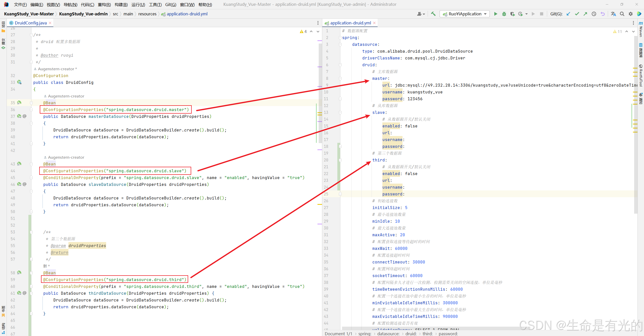Push commits with Git push arrow

[x=585, y=14]
